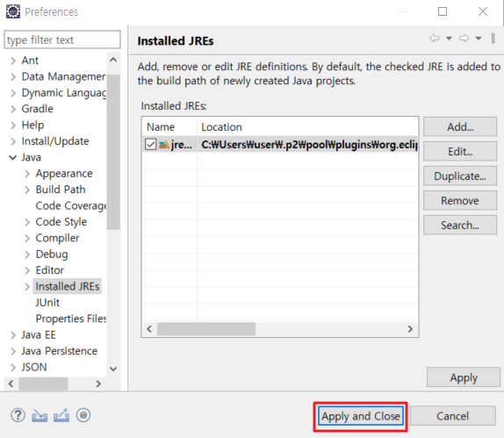Expand the Compiler sub-node
Image resolution: width=504 pixels, height=438 pixels.
(27, 238)
